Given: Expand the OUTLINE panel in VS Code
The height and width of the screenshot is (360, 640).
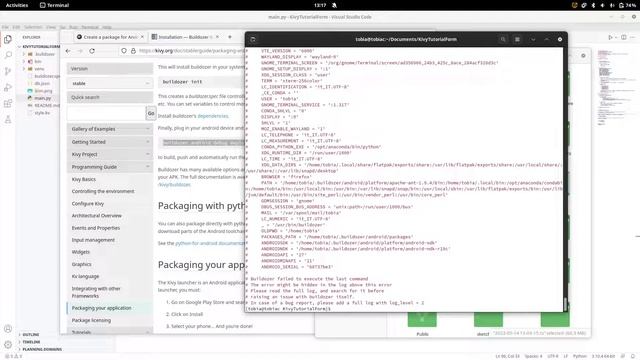Looking at the screenshot, I should tap(31, 335).
